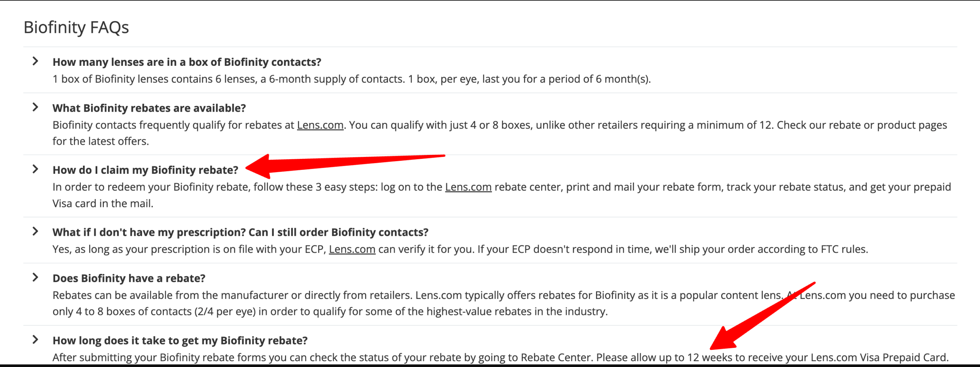Viewport: 980px width, 367px height.
Task: Click "How do I claim my Biofinity rebate?" title
Action: click(145, 170)
